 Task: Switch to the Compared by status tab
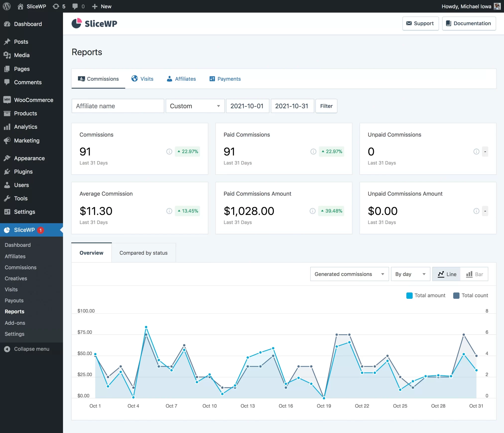(x=143, y=252)
